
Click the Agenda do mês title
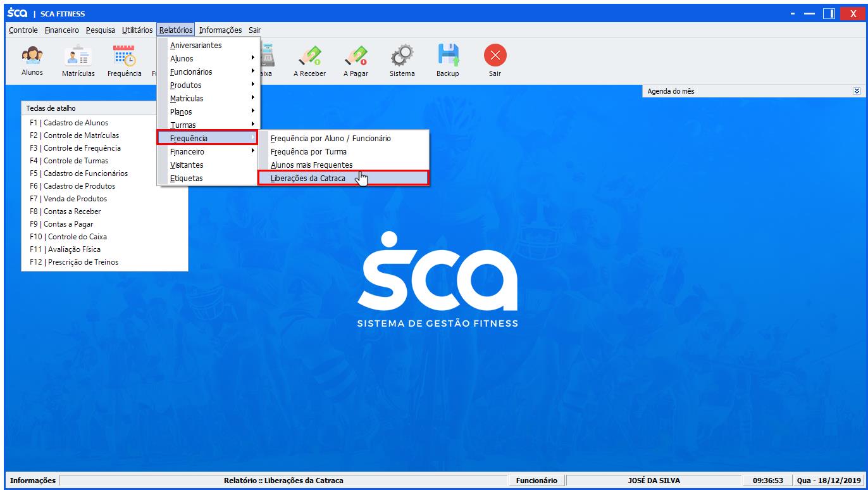tap(671, 91)
